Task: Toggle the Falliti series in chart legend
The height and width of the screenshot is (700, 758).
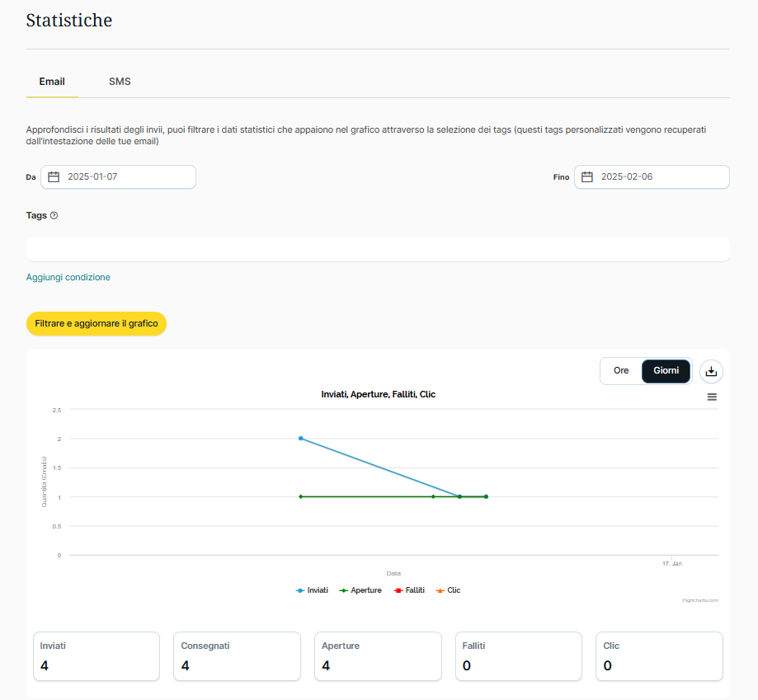Action: point(409,590)
